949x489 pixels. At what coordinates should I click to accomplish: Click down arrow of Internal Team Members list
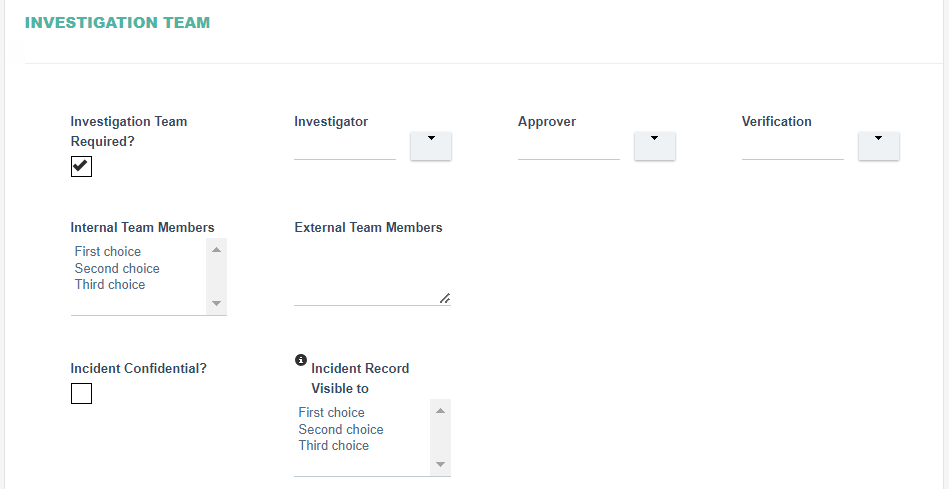[217, 303]
